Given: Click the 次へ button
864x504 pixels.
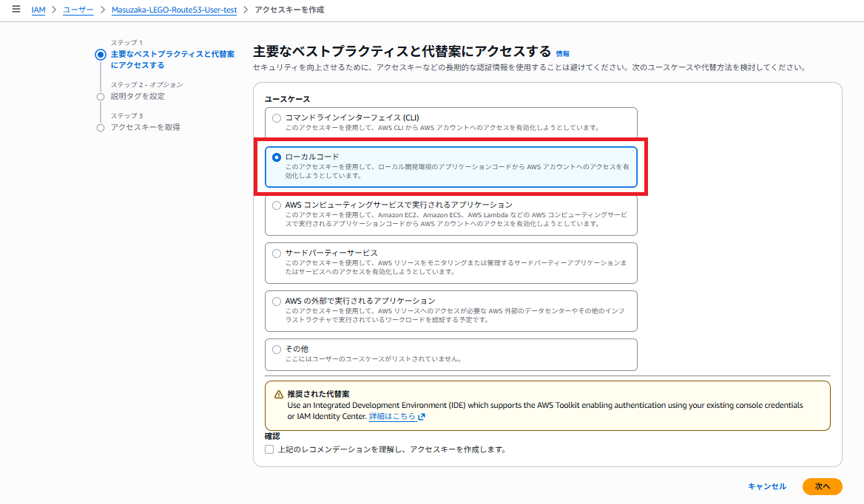Looking at the screenshot, I should pyautogui.click(x=822, y=486).
